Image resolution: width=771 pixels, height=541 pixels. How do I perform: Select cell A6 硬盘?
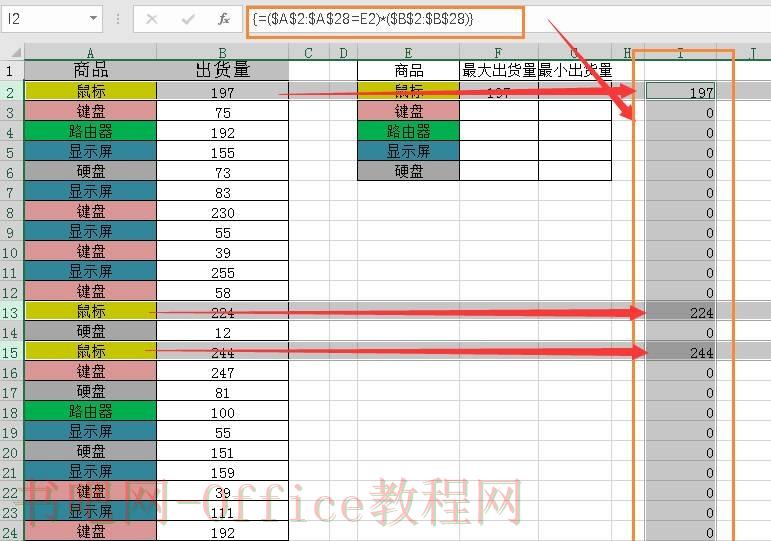pos(90,172)
